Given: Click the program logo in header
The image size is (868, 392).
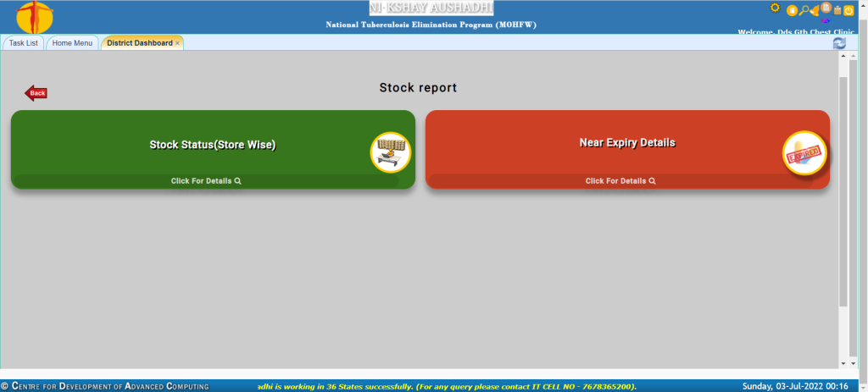Looking at the screenshot, I should tap(35, 17).
